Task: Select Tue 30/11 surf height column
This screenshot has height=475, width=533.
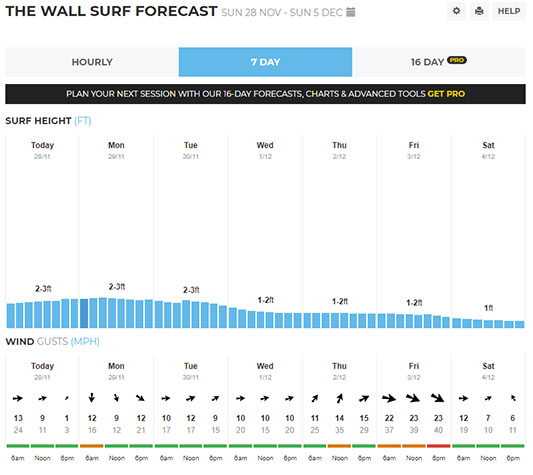Action: [191, 231]
